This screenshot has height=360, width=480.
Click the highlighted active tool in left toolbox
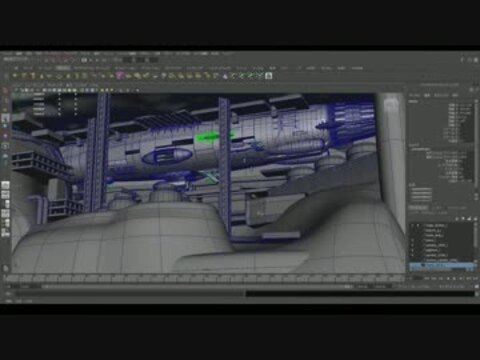pyautogui.click(x=5, y=118)
